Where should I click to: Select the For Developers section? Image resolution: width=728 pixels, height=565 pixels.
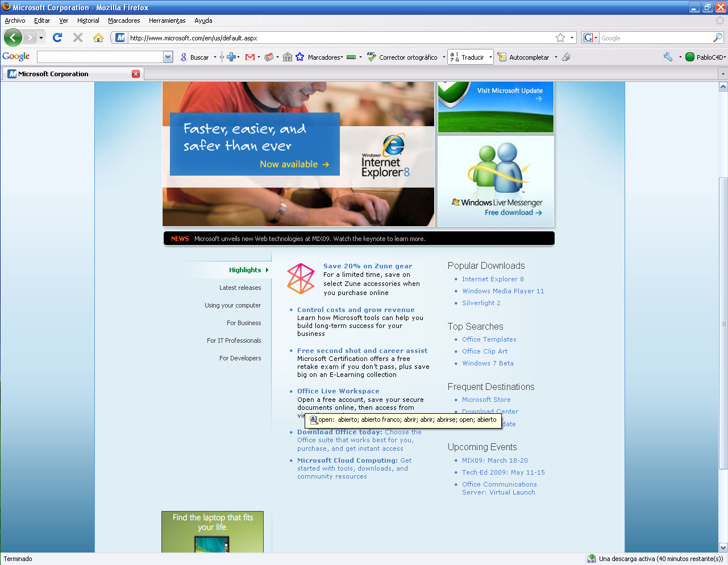pos(240,358)
